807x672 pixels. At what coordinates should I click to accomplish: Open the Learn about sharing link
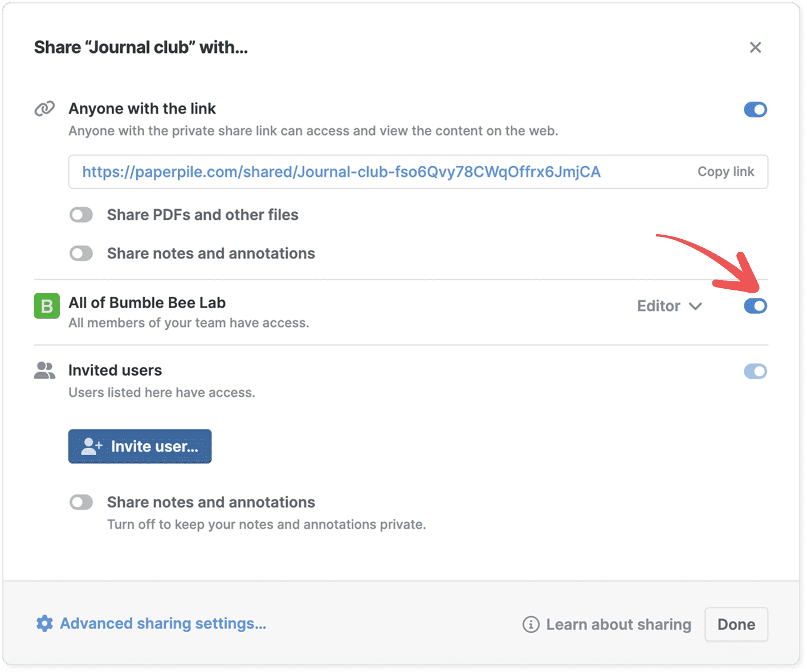point(618,625)
